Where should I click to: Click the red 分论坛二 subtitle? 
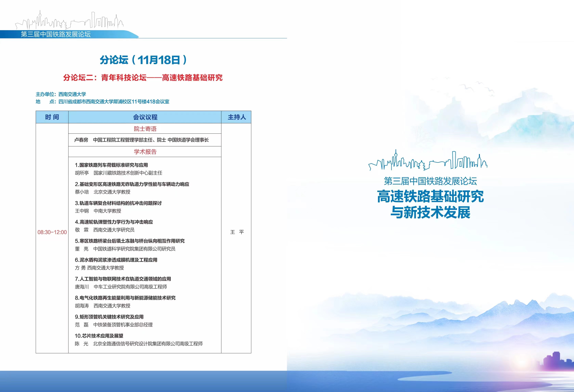143,77
